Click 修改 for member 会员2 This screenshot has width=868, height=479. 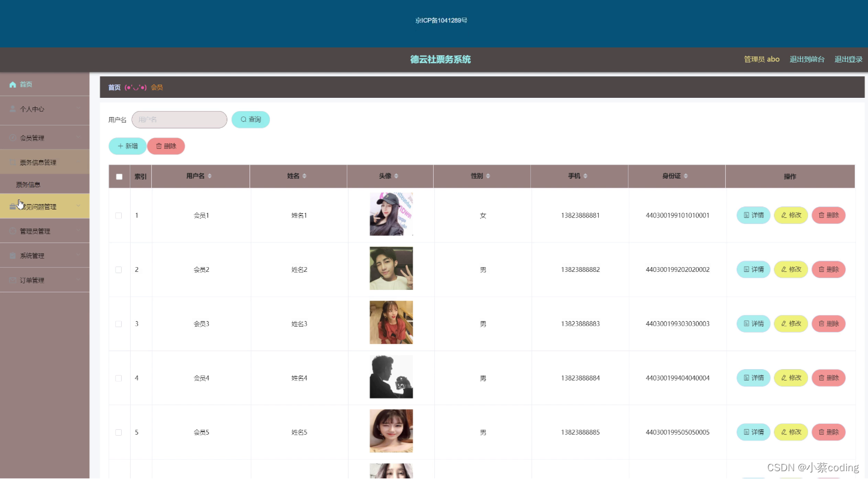pos(791,270)
